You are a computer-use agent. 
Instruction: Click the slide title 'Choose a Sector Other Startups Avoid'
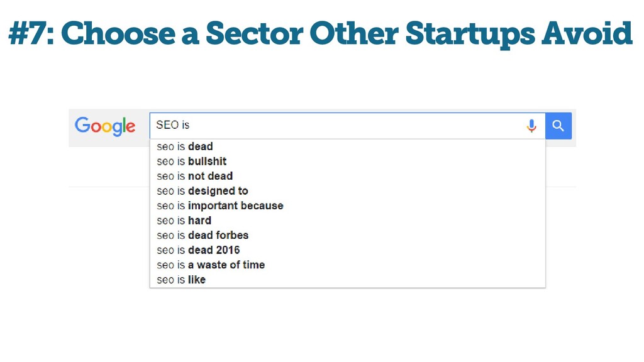[x=347, y=34]
